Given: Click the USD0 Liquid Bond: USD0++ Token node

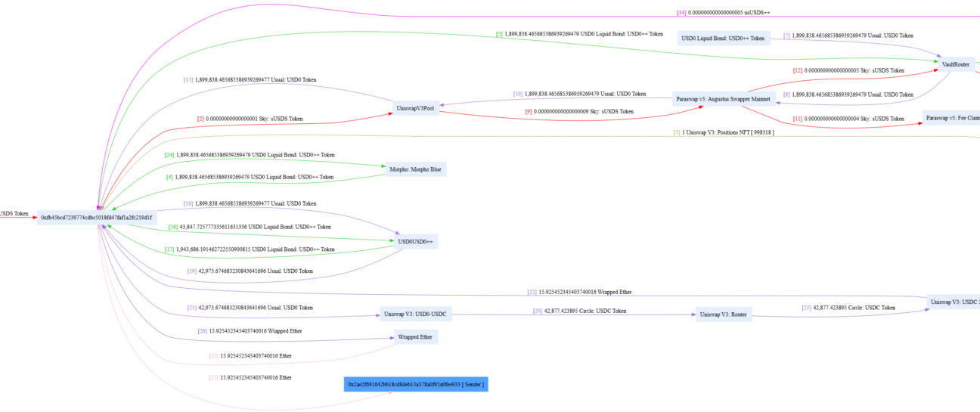Looking at the screenshot, I should tap(723, 38).
